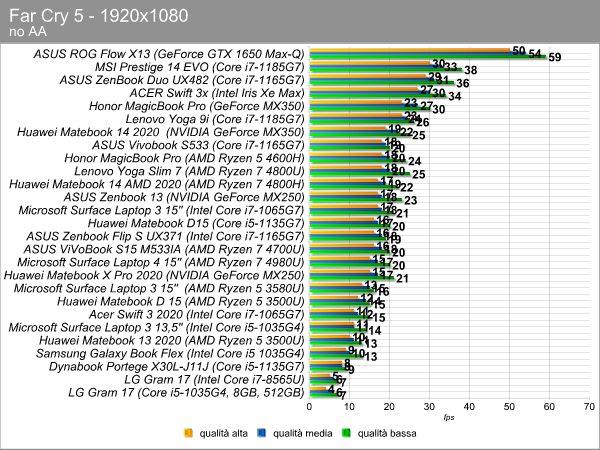The width and height of the screenshot is (600, 450).
Task: Select Surface Laptop 3 15" Ryzen 5 3580U label
Action: coord(159,288)
